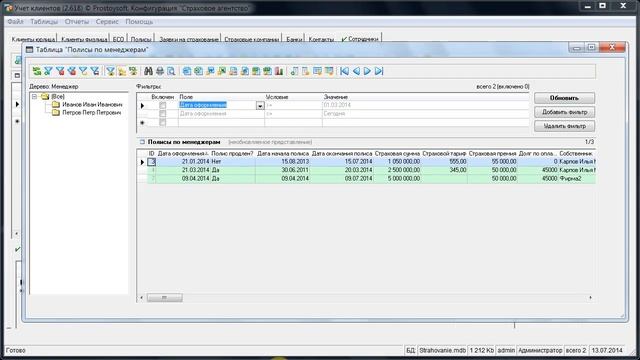640x360 pixels.
Task: Select 'Иванов Иван Иванович' in manager tree
Action: (92, 105)
